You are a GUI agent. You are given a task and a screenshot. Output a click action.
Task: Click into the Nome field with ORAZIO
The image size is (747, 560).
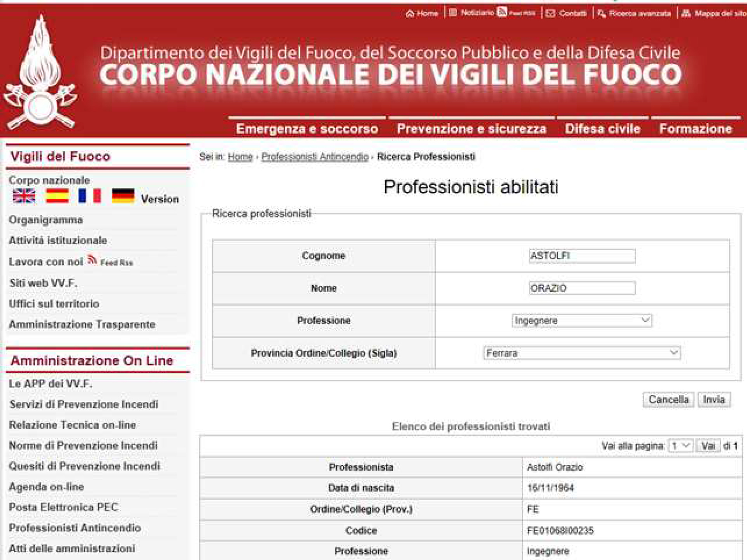coord(582,288)
